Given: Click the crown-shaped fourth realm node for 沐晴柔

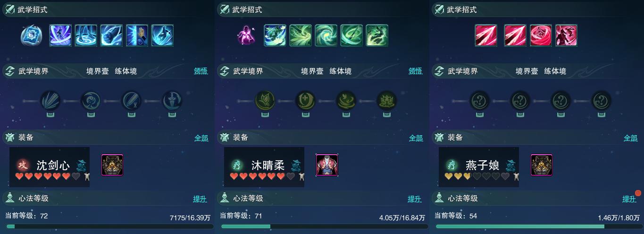Looking at the screenshot, I should click(386, 101).
